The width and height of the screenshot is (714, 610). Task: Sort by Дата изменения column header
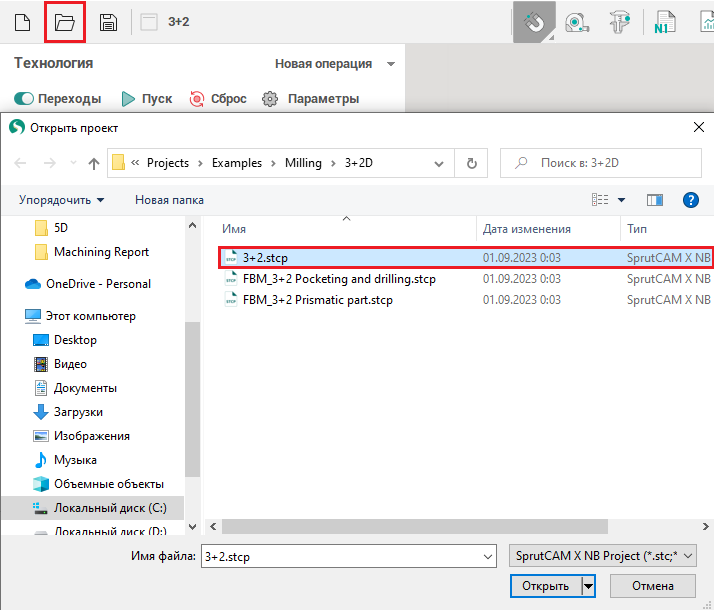[x=527, y=229]
